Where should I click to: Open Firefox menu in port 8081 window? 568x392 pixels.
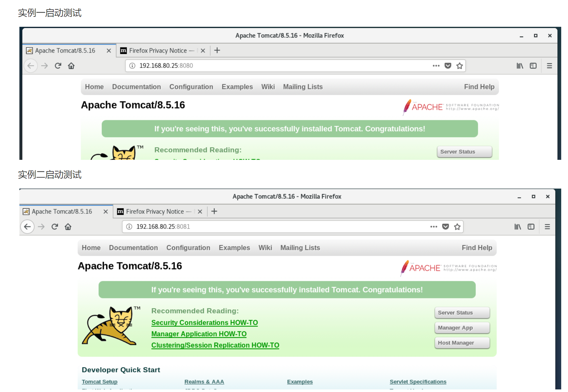[547, 227]
